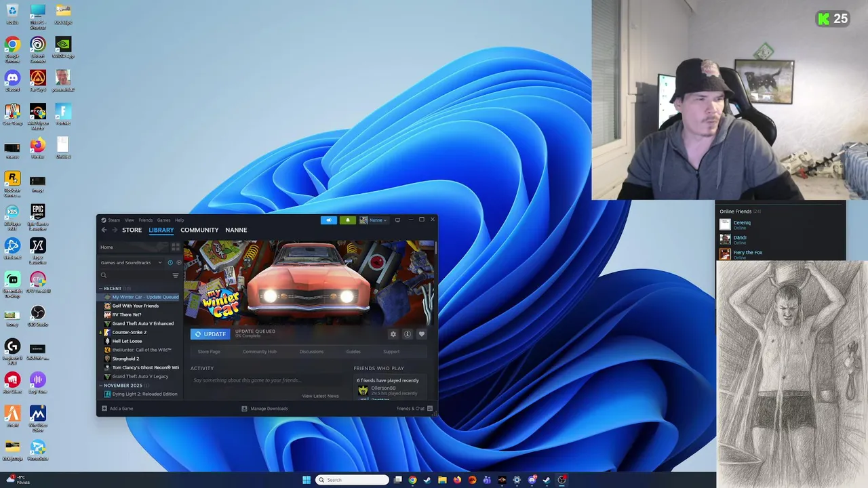Select Hell Let Loose in library
868x488 pixels.
(127, 341)
